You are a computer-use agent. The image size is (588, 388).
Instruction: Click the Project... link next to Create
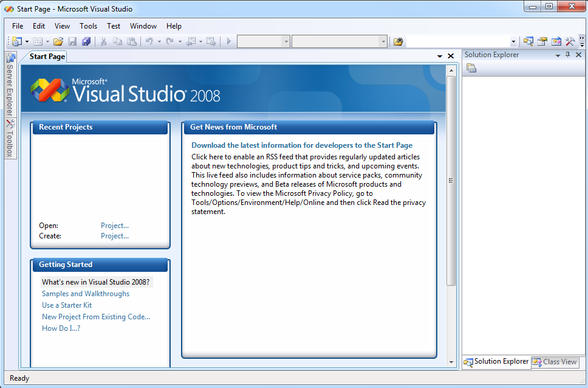tap(114, 235)
